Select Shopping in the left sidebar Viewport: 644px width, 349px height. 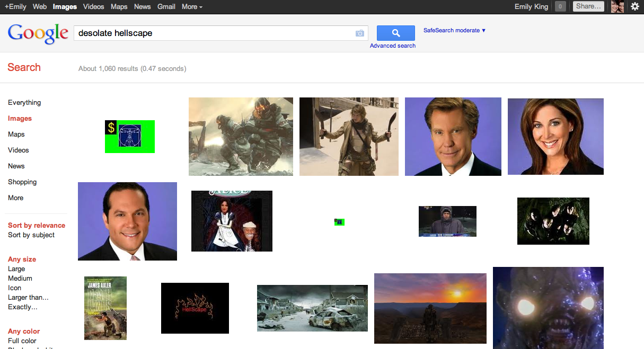[x=22, y=182]
